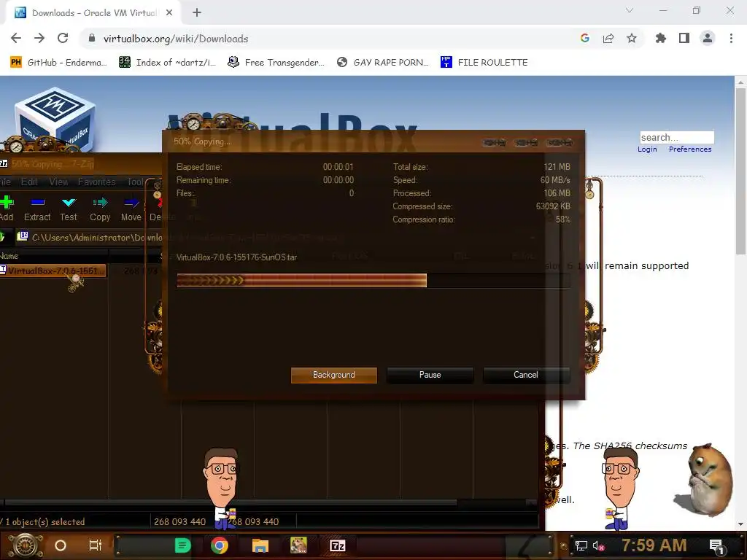
Task: Pause the 7-Zip copy operation
Action: coord(430,375)
